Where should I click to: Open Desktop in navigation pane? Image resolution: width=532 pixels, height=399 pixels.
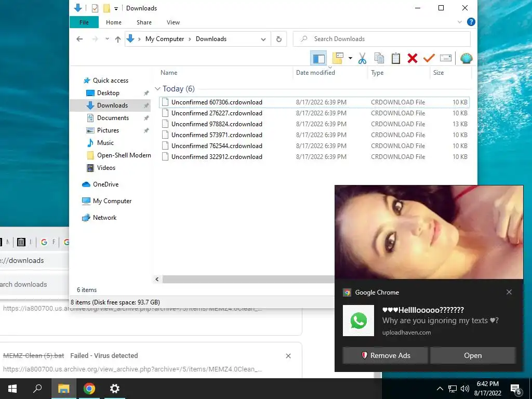[x=108, y=92]
